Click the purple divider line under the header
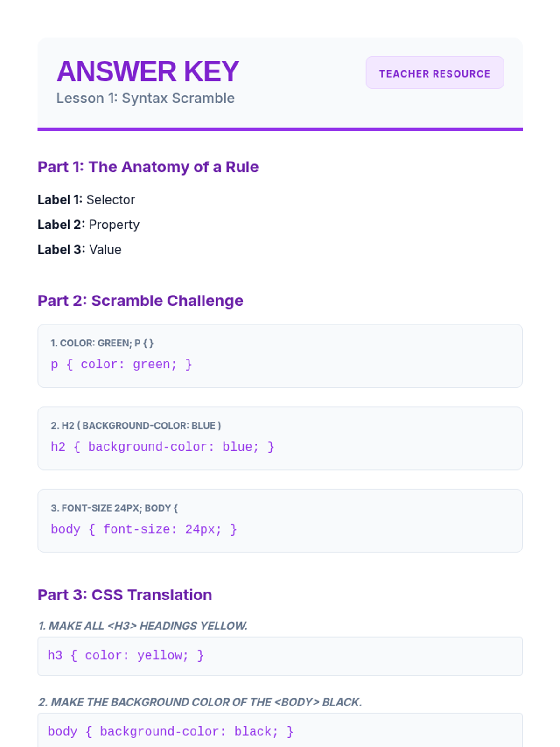This screenshot has width=560, height=747. coord(280,129)
